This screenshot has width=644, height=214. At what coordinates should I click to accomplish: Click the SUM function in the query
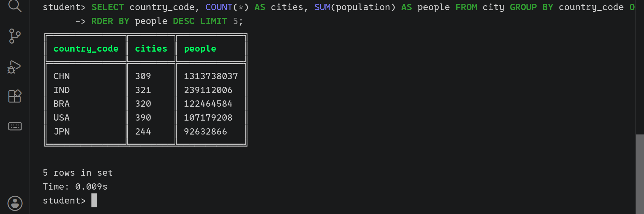tap(322, 7)
